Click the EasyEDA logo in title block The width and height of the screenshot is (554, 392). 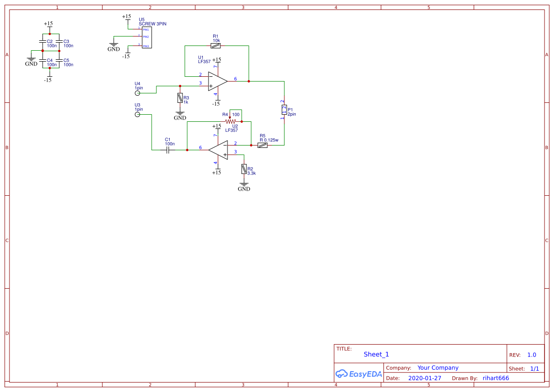(x=359, y=374)
